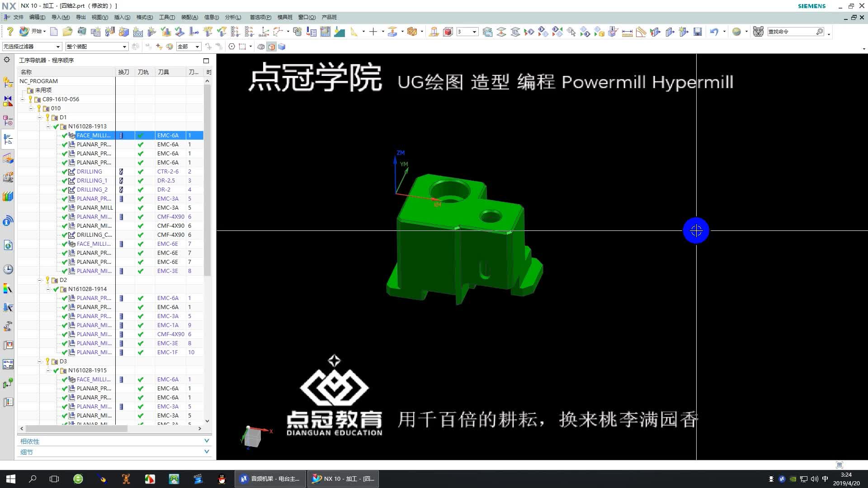Open the 全部 scope dropdown
The height and width of the screenshot is (488, 868).
197,47
